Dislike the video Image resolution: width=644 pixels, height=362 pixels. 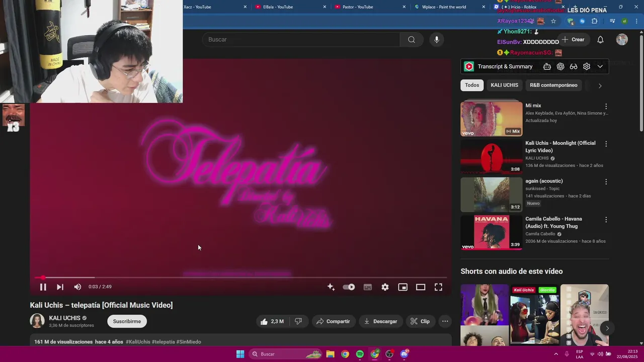pyautogui.click(x=298, y=321)
